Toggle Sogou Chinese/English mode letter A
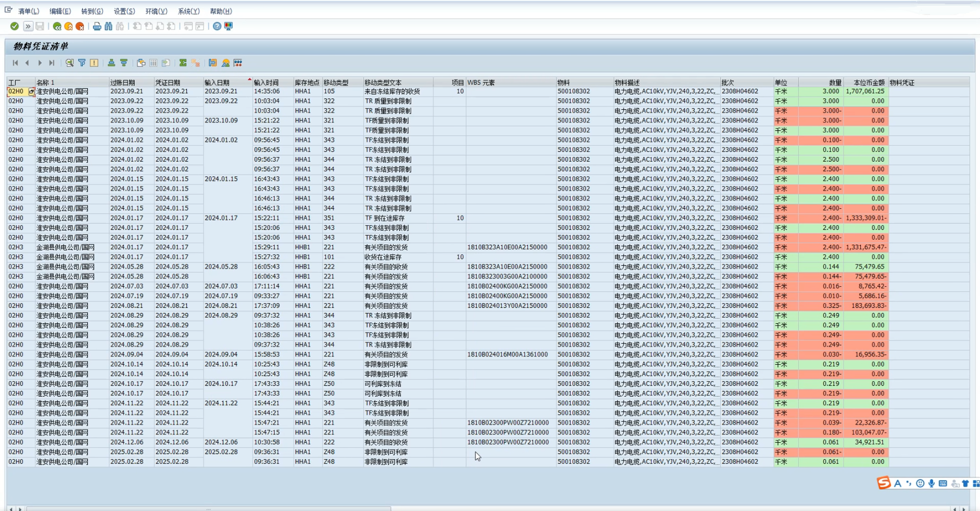This screenshot has width=980, height=511. tap(898, 483)
